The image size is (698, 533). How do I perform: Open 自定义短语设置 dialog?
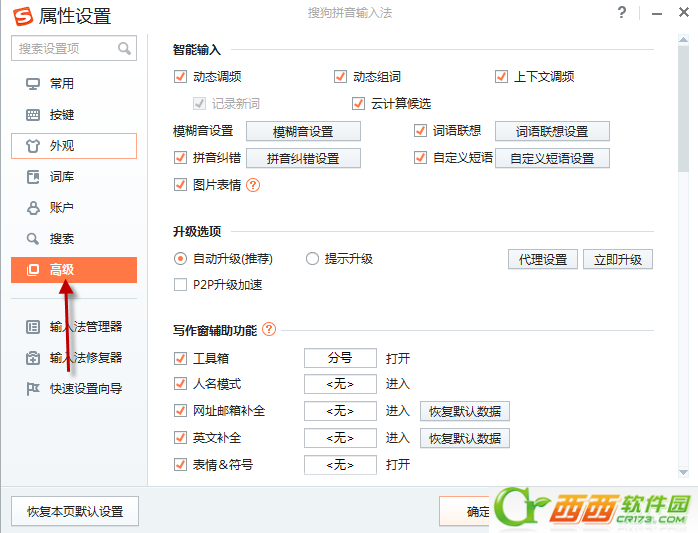pos(552,159)
